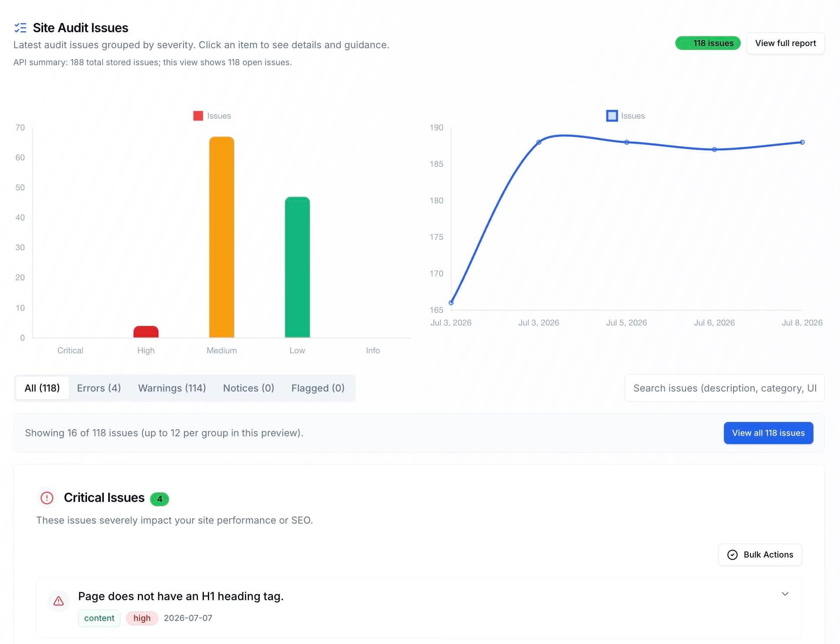Image resolution: width=840 pixels, height=644 pixels.
Task: Click the API summary text line
Action: point(153,63)
